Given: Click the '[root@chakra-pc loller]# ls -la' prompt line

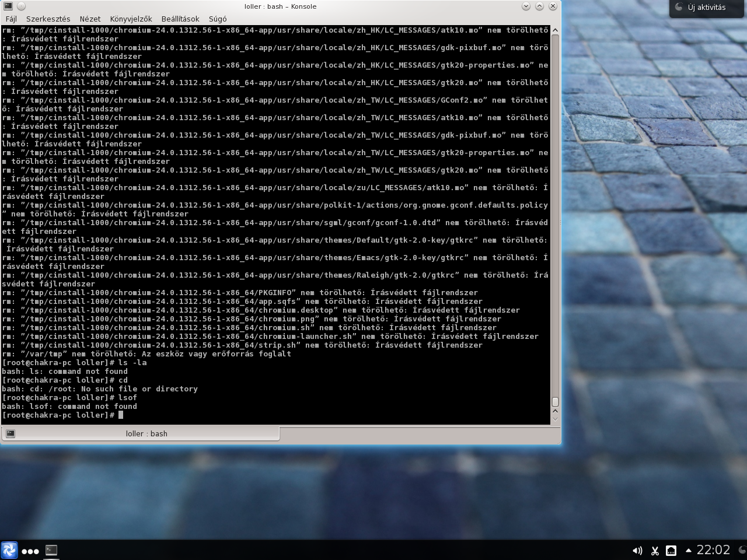Looking at the screenshot, I should [74, 363].
